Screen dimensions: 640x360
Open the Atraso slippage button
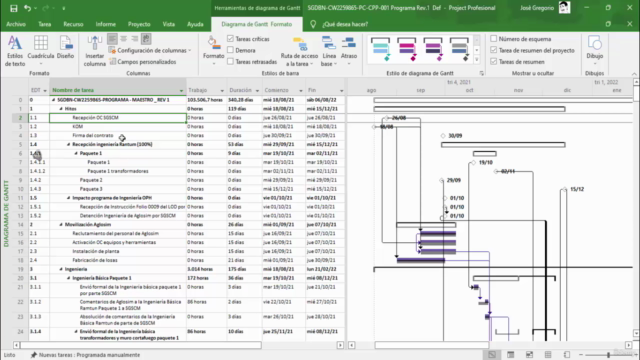349,51
